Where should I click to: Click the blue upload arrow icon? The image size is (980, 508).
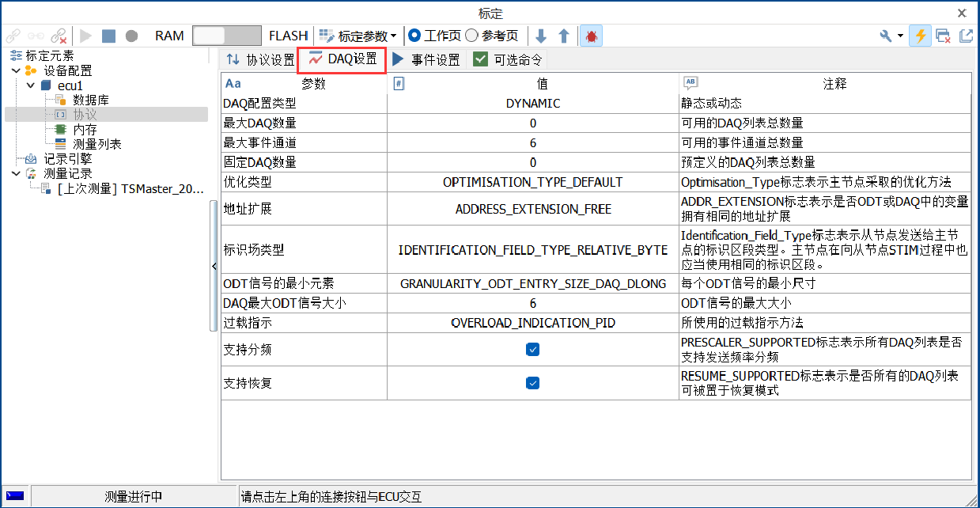564,36
